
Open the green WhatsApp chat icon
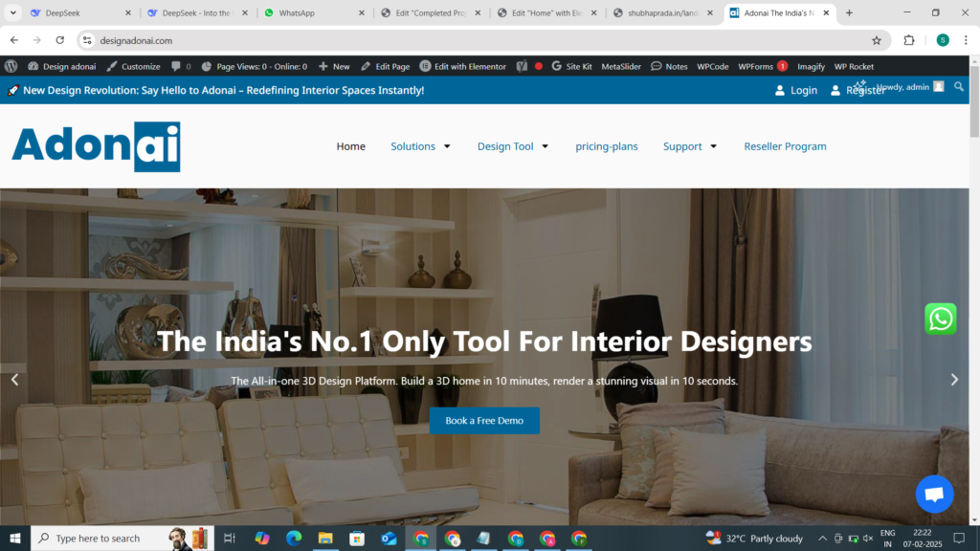(x=941, y=319)
